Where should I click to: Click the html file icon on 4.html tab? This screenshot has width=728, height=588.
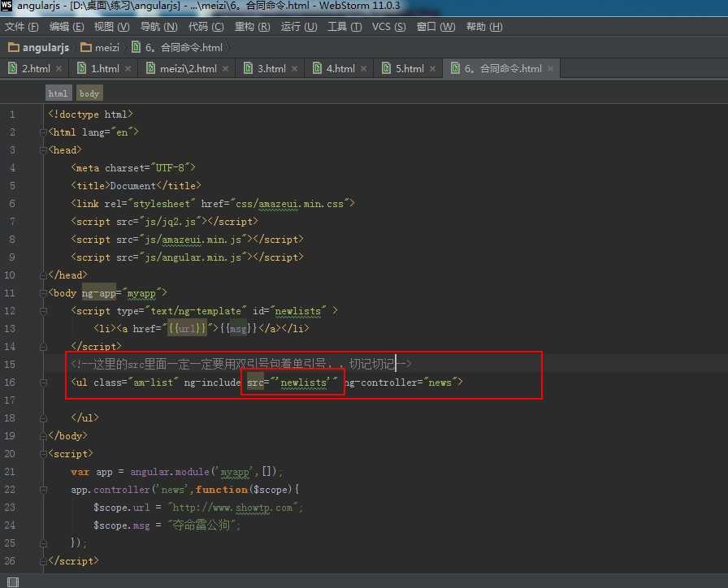pos(317,68)
